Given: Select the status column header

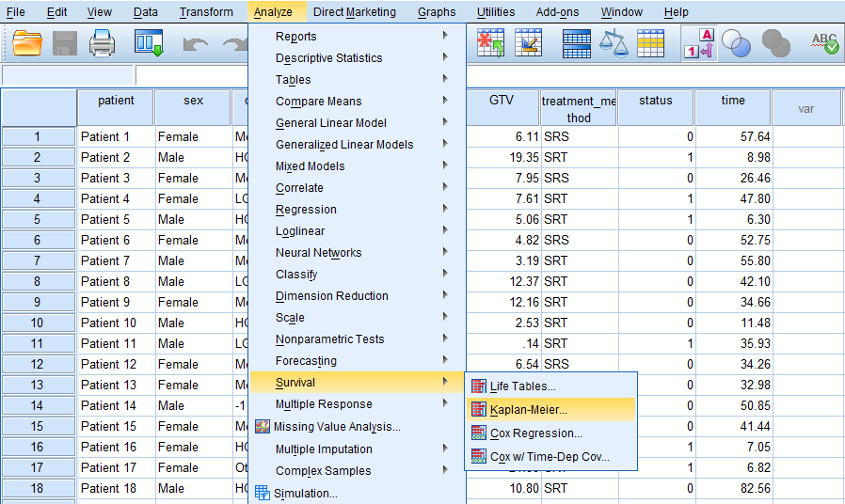Looking at the screenshot, I should [x=655, y=108].
